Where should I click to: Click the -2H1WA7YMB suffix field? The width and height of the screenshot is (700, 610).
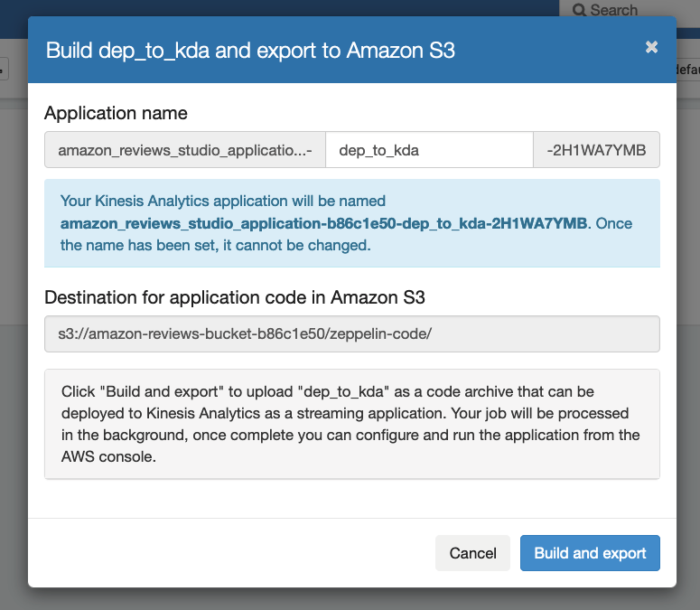(x=596, y=151)
